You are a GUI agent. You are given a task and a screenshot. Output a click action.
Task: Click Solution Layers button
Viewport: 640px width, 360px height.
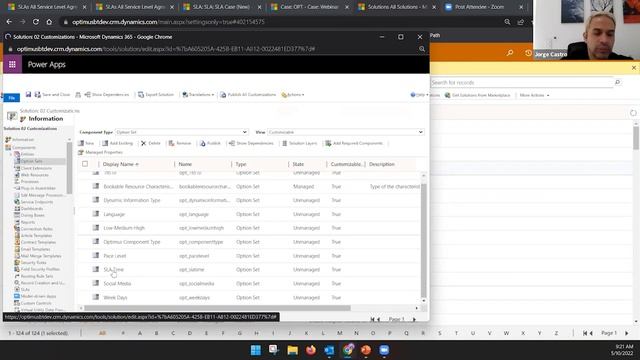(299, 143)
